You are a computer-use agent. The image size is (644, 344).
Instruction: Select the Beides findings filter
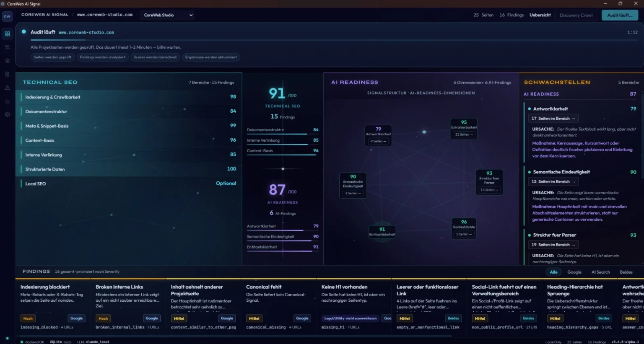point(626,272)
